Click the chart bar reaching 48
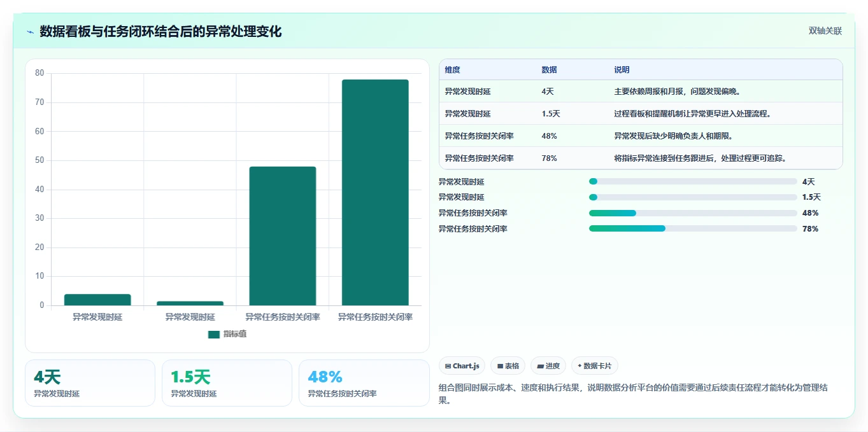The height and width of the screenshot is (432, 868). [x=283, y=236]
